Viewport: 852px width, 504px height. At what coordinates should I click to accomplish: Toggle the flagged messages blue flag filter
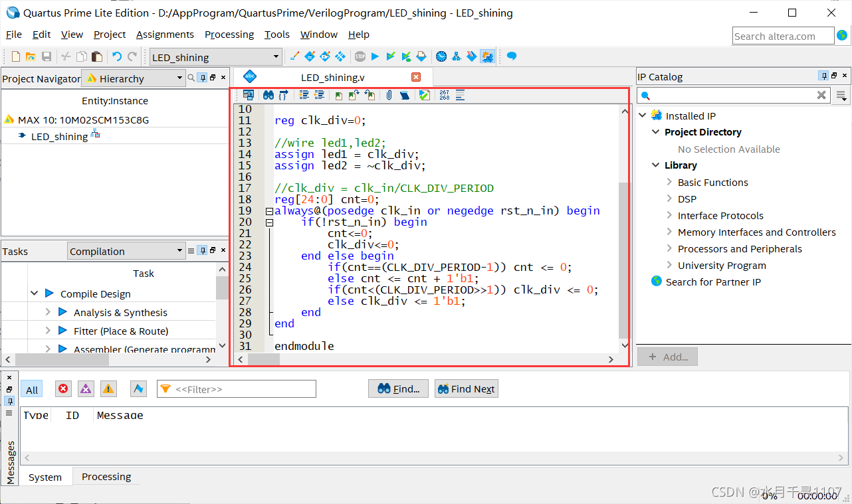[138, 388]
